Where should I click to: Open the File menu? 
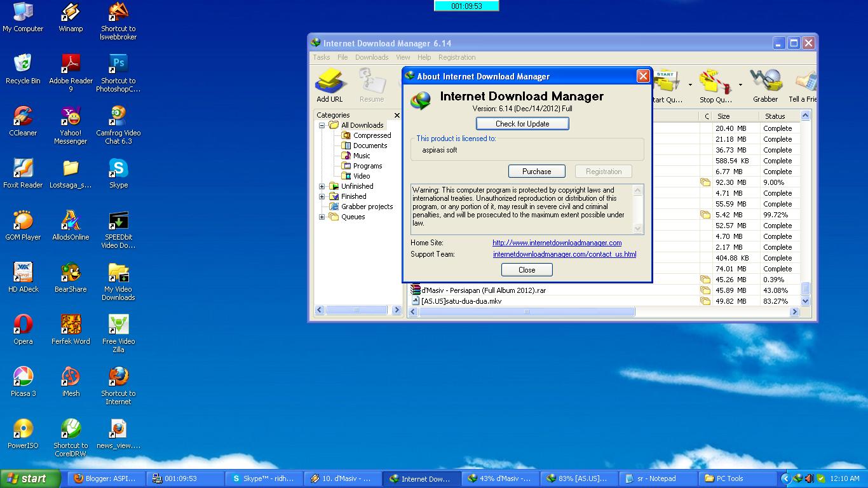click(x=342, y=57)
